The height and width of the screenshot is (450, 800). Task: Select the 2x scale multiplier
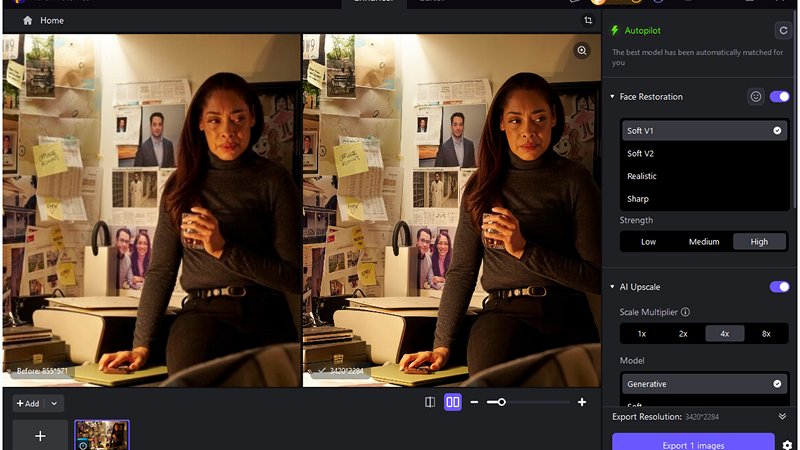(683, 334)
